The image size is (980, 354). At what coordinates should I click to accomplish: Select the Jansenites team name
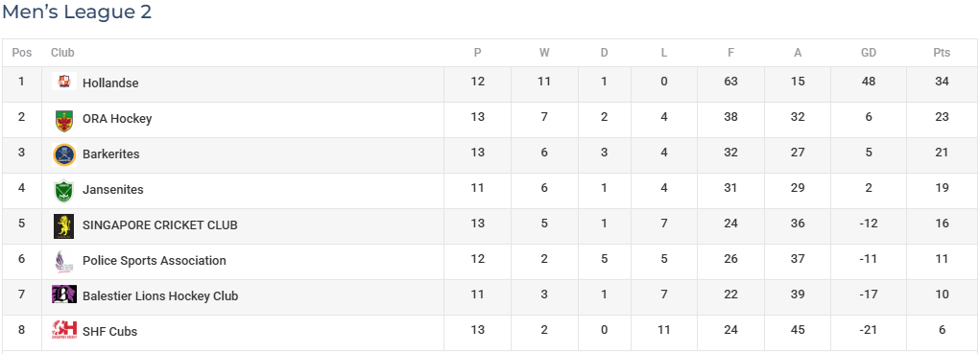[x=112, y=190]
